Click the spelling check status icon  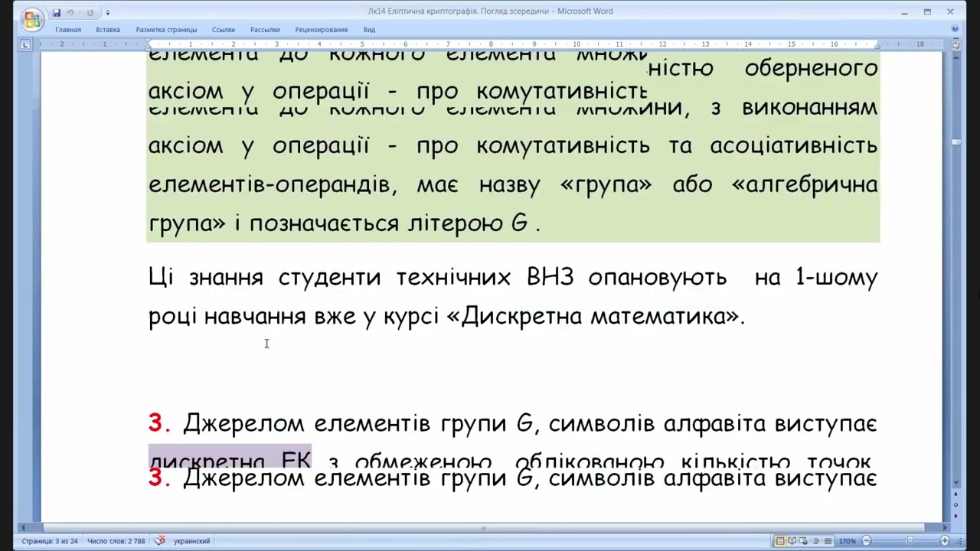tap(159, 540)
